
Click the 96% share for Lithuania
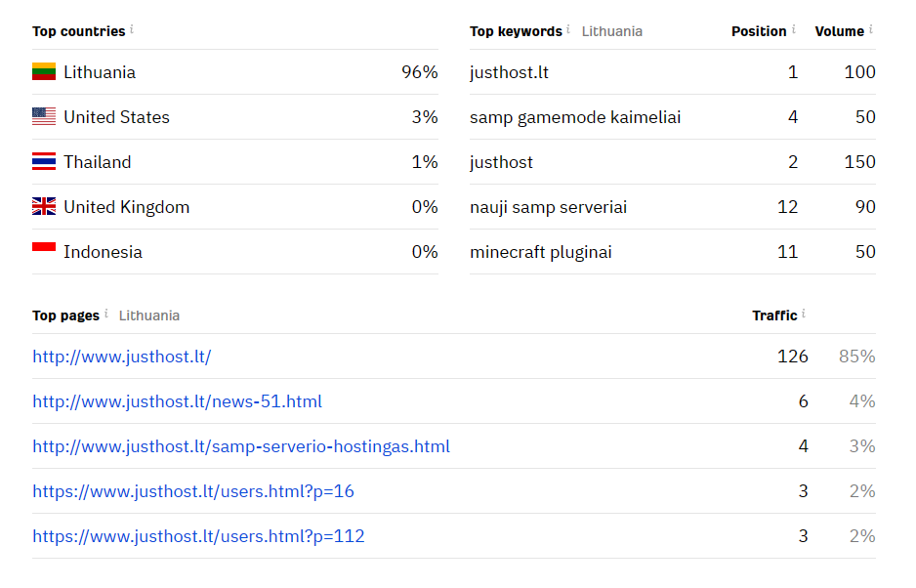pos(420,72)
